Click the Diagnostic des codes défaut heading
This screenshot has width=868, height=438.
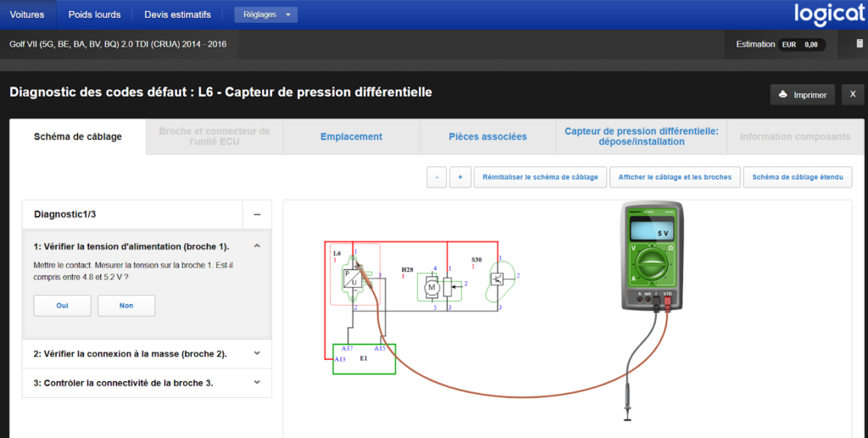(221, 91)
